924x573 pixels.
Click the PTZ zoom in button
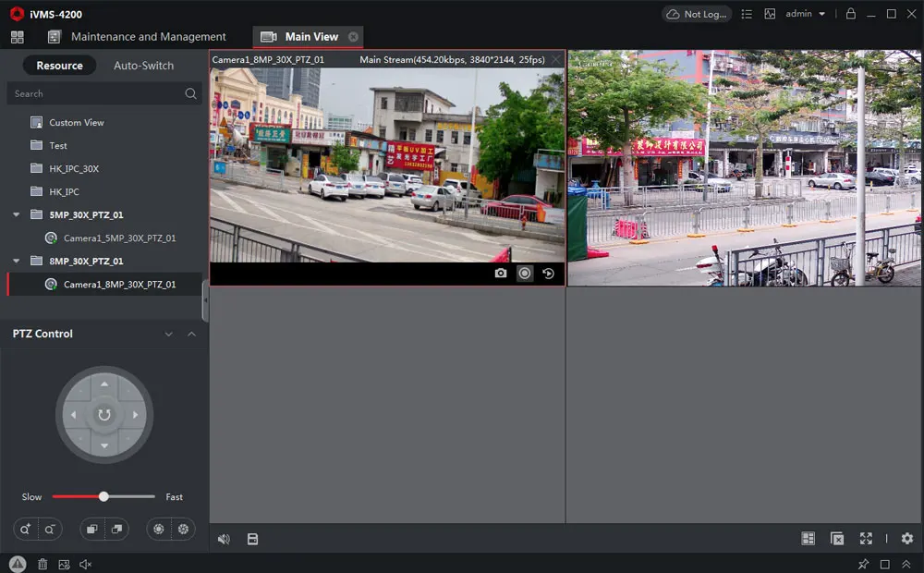pyautogui.click(x=24, y=529)
